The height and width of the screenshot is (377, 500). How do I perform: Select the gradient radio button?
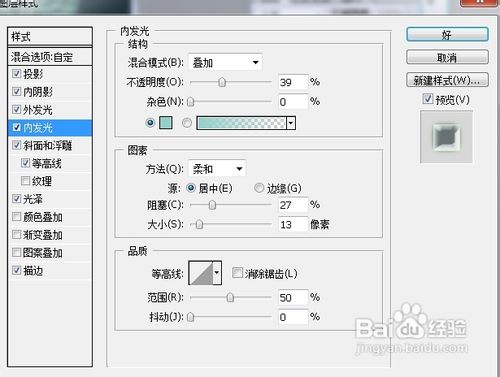click(187, 123)
